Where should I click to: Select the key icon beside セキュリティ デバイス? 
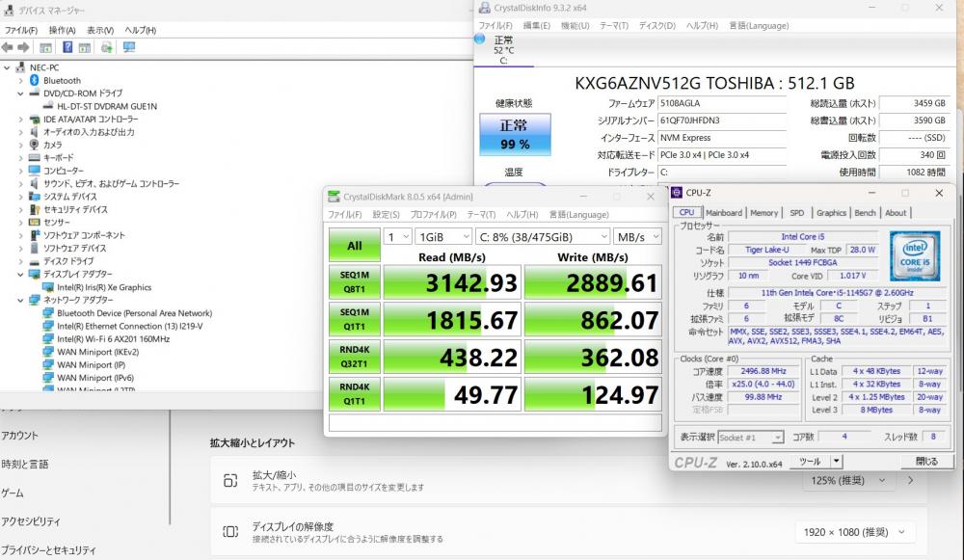tap(35, 209)
